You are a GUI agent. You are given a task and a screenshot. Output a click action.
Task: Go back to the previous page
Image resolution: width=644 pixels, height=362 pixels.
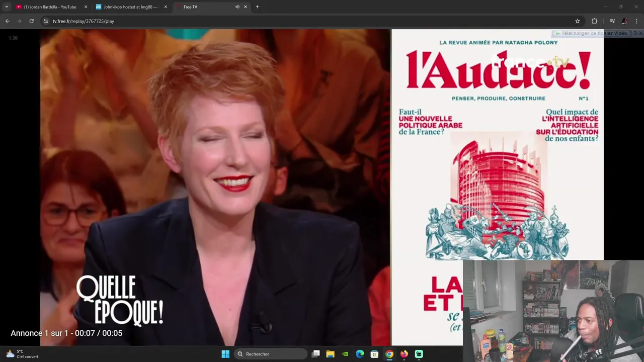(x=8, y=21)
